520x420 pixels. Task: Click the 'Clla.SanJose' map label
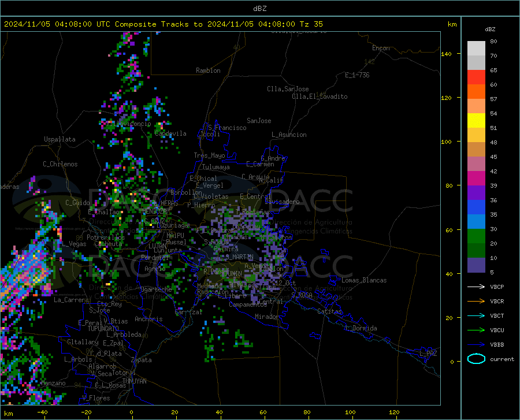(288, 89)
